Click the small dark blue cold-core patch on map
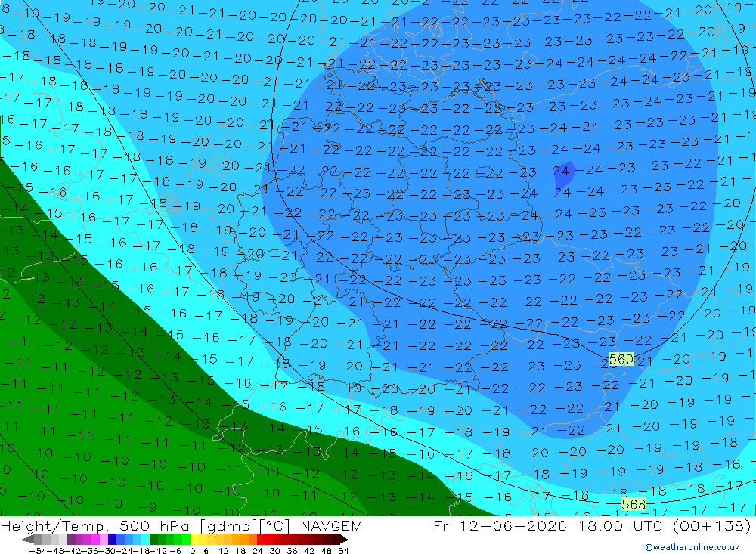The width and height of the screenshot is (756, 554). pos(564,175)
